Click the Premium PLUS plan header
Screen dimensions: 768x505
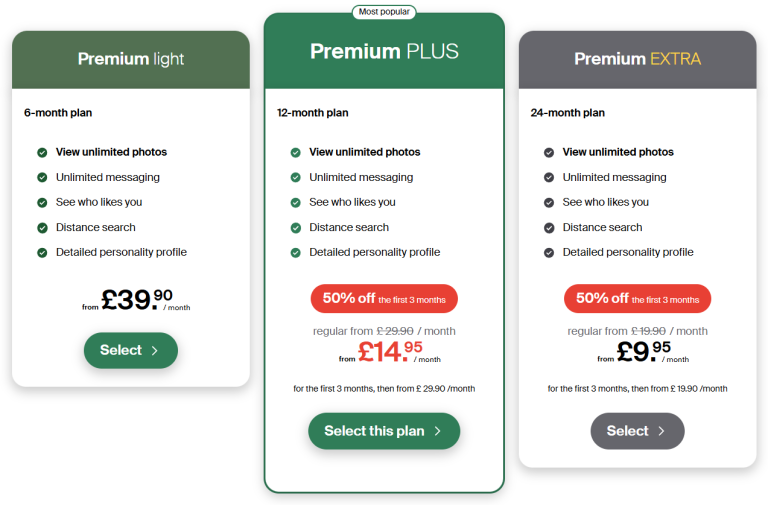384,52
